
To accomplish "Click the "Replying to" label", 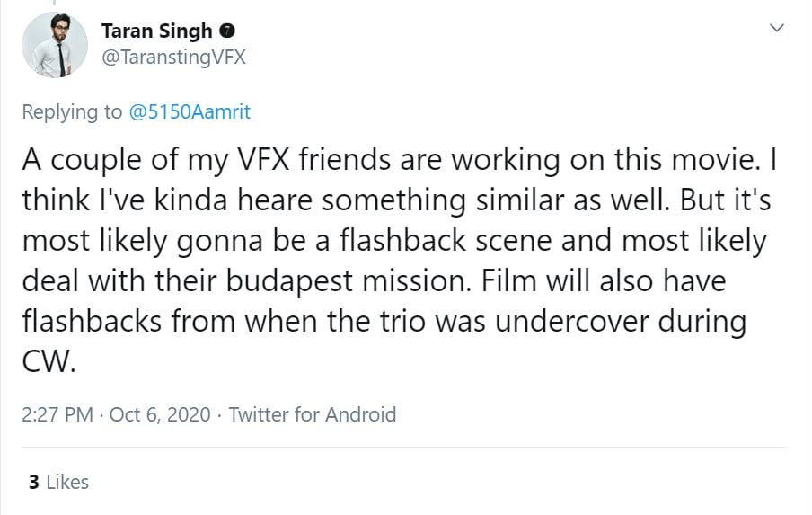I will pos(72,112).
